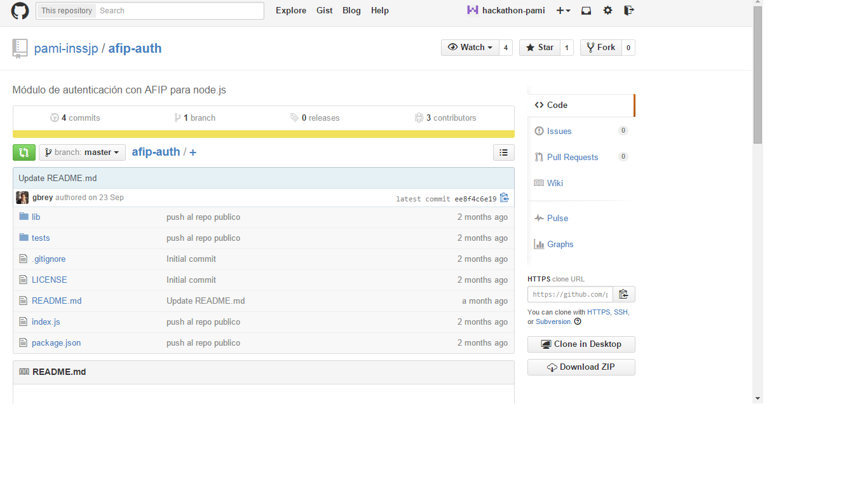View the 0 releases page
Viewport: 868px width, 488px height.
point(315,118)
